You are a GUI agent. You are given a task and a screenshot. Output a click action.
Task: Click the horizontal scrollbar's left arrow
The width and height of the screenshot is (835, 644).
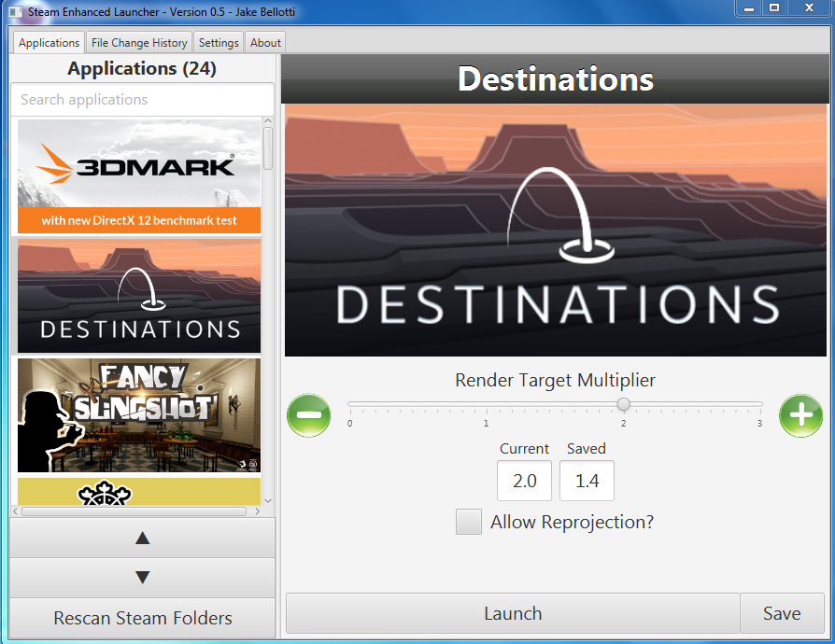[16, 511]
